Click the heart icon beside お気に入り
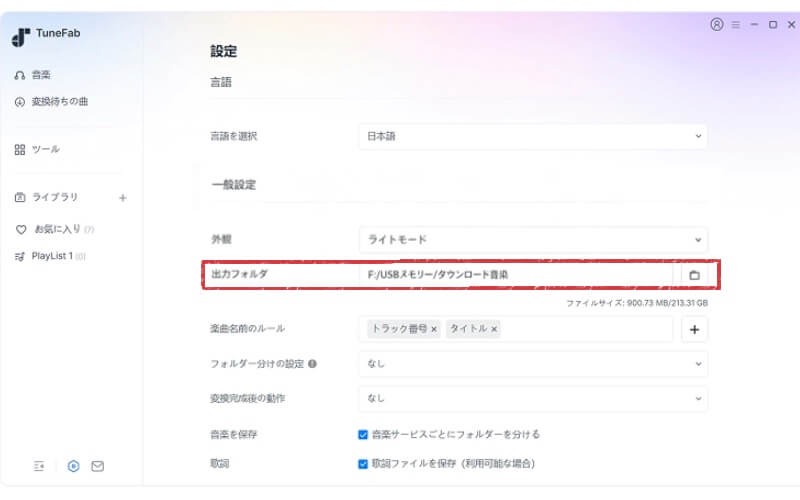This screenshot has height=500, width=800. coord(21,230)
